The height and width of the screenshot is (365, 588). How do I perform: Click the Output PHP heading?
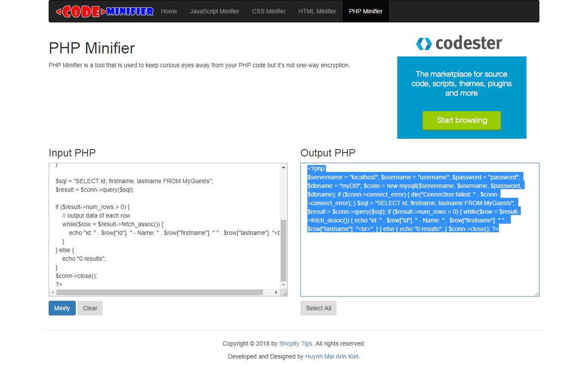click(x=328, y=153)
